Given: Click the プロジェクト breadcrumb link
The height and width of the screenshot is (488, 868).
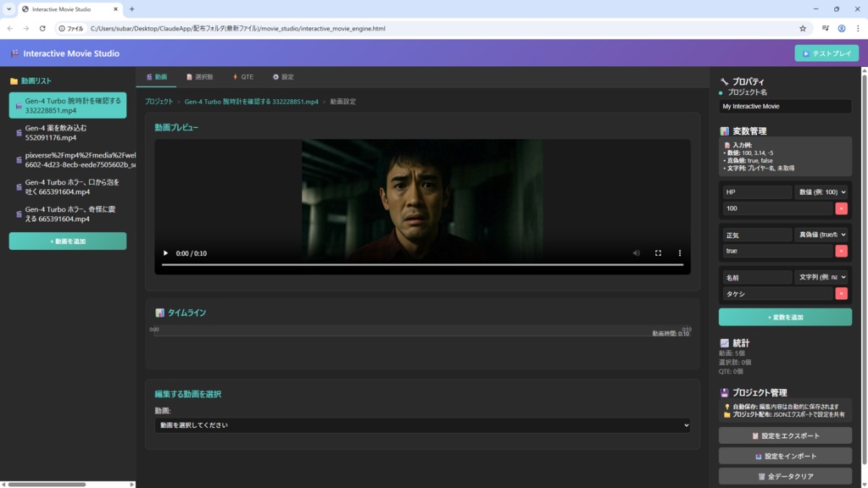Looking at the screenshot, I should point(159,102).
